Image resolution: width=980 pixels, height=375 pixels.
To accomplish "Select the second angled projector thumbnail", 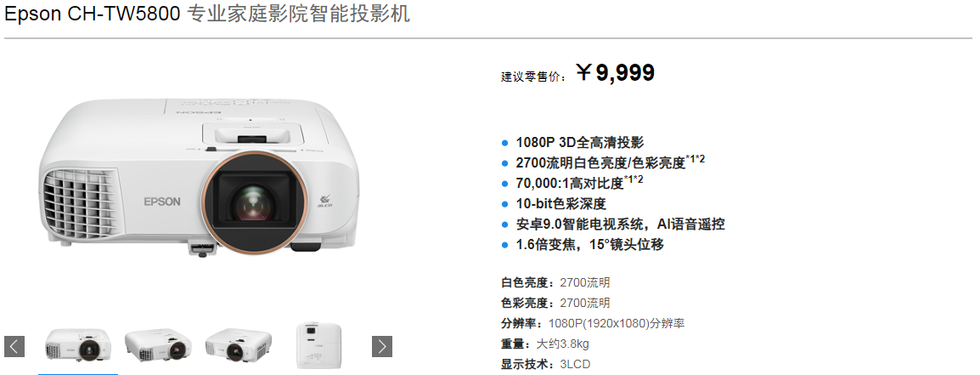I will coord(158,345).
